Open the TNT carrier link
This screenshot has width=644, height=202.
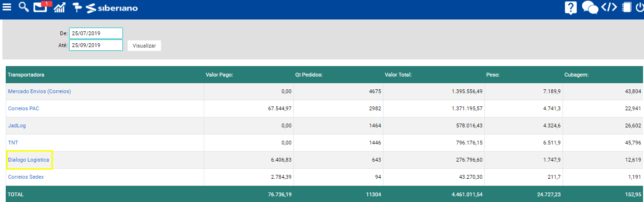click(13, 143)
